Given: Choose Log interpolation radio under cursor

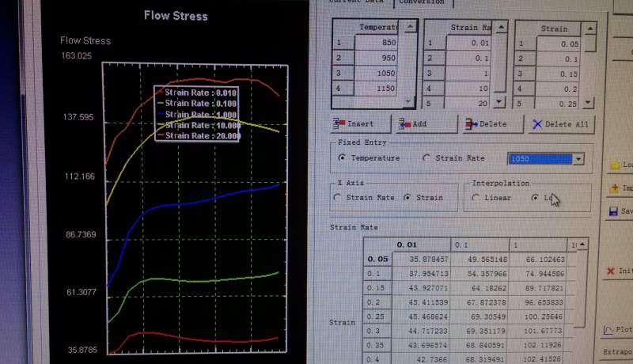Looking at the screenshot, I should point(535,198).
